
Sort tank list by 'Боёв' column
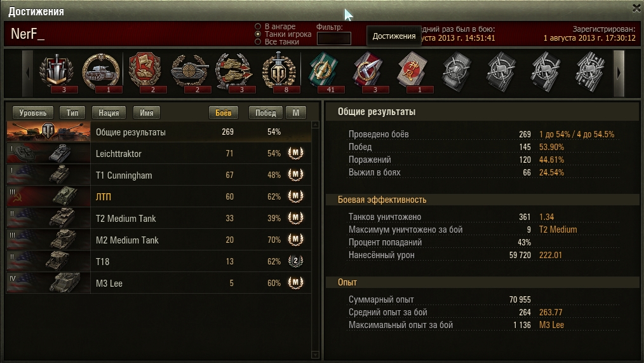click(x=224, y=113)
